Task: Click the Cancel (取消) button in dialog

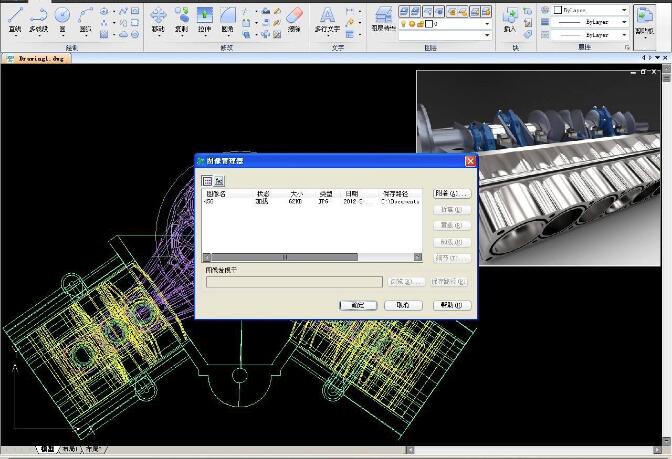Action: click(403, 305)
